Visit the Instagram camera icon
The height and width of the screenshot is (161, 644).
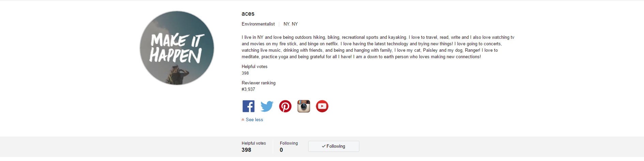coord(304,106)
